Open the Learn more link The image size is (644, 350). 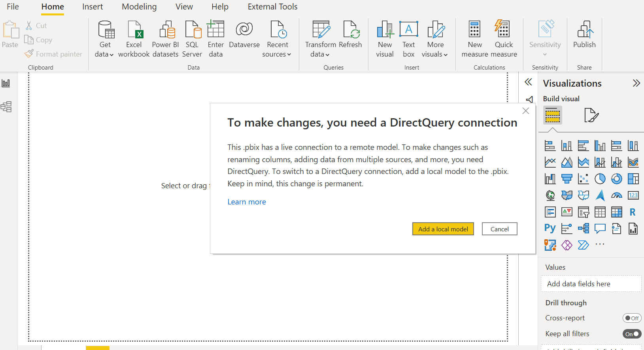[247, 202]
